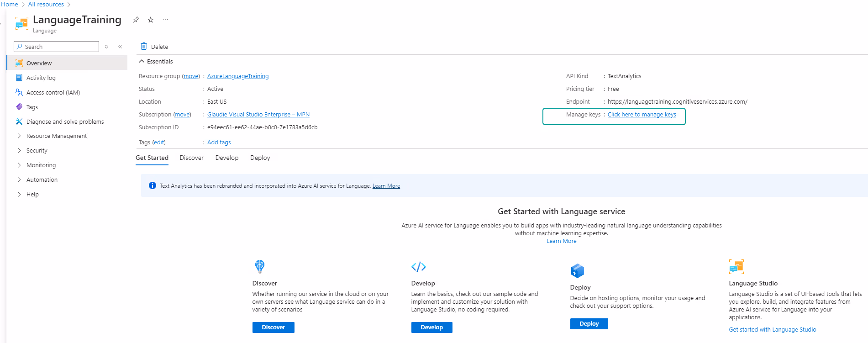This screenshot has width=868, height=343.
Task: Expand the Resource Management section
Action: tap(56, 136)
